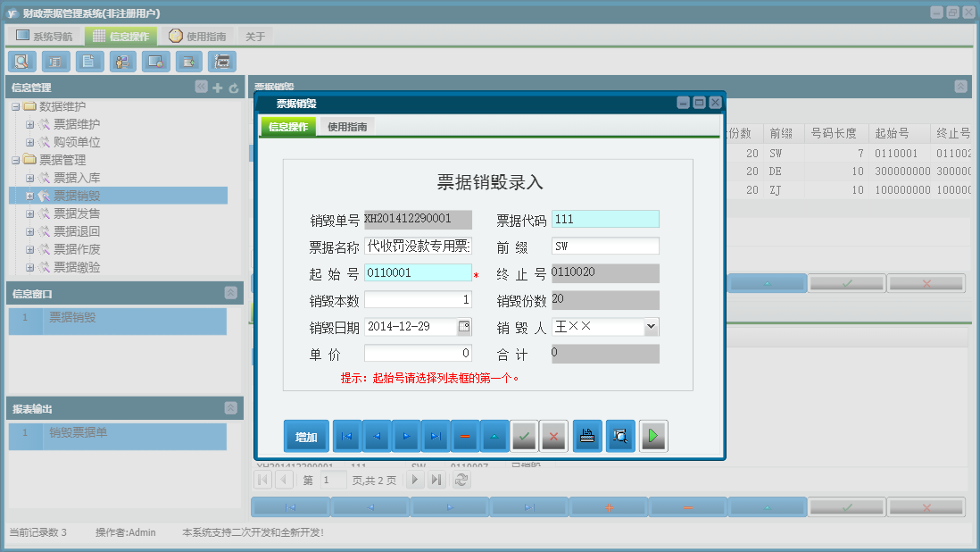Click the stacked windows toolbar icon
The image size is (980, 552).
click(222, 62)
